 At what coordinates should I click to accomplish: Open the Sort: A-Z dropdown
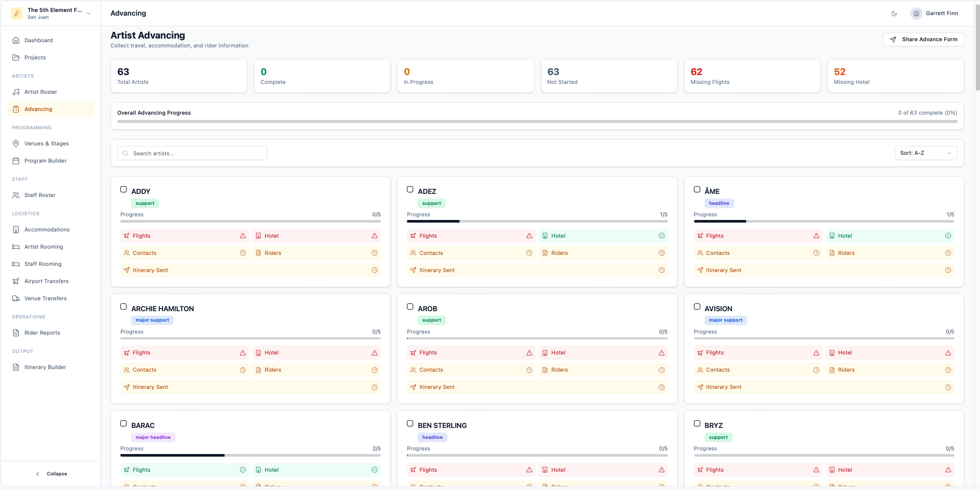tap(926, 153)
